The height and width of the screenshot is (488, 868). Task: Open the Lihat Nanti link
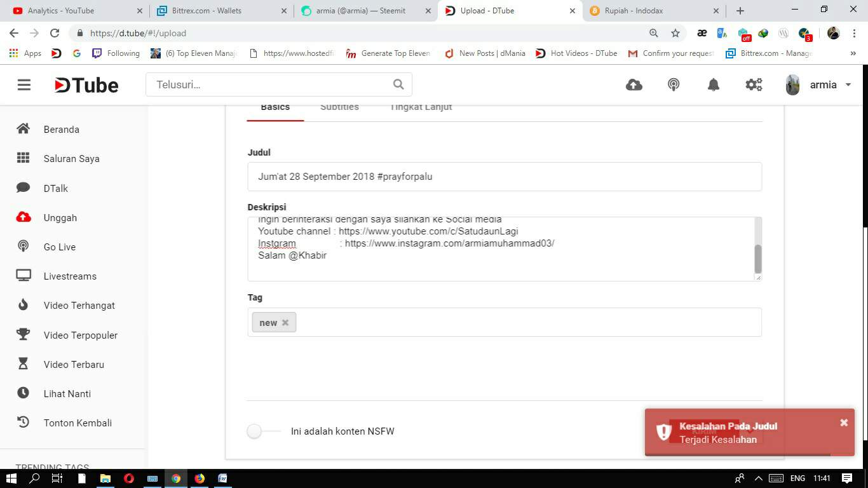[x=67, y=394]
